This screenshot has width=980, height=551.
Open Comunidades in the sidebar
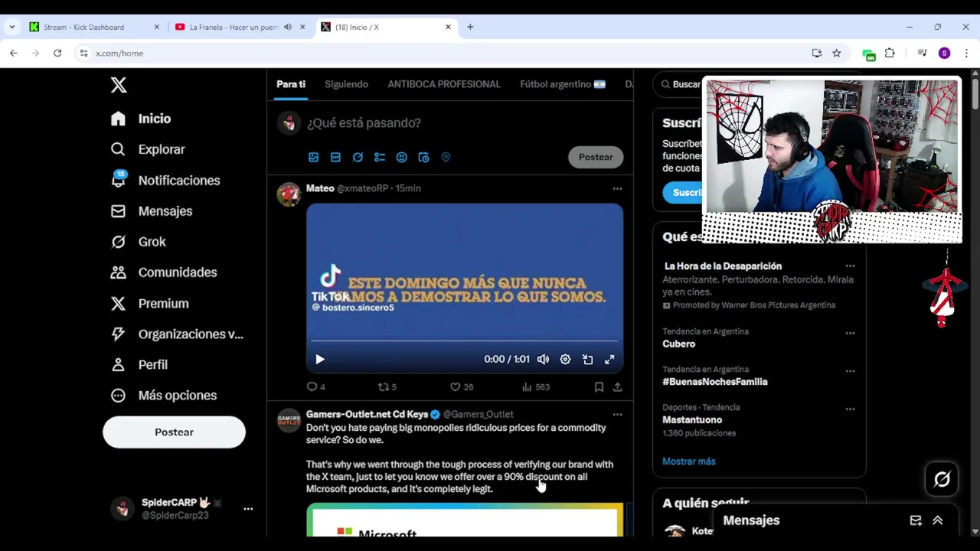coord(164,272)
